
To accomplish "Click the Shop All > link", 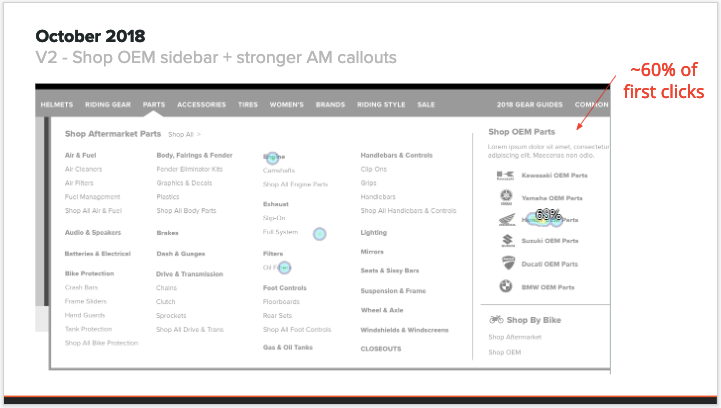I will click(x=184, y=133).
